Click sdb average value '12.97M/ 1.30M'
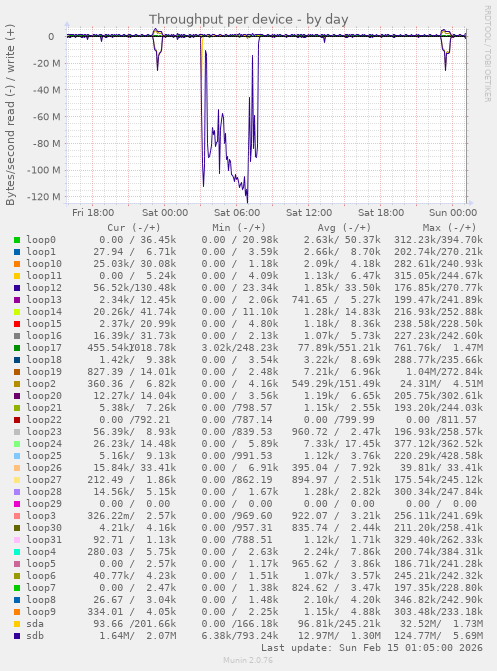The image size is (497, 671). click(x=339, y=635)
